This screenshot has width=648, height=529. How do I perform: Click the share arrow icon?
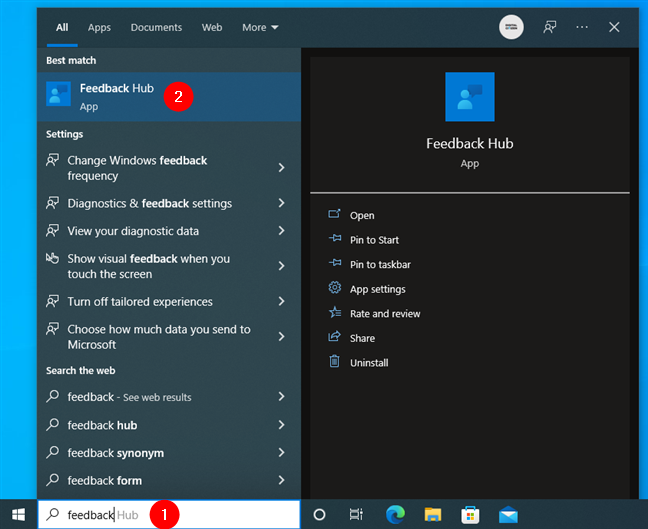pyautogui.click(x=334, y=336)
